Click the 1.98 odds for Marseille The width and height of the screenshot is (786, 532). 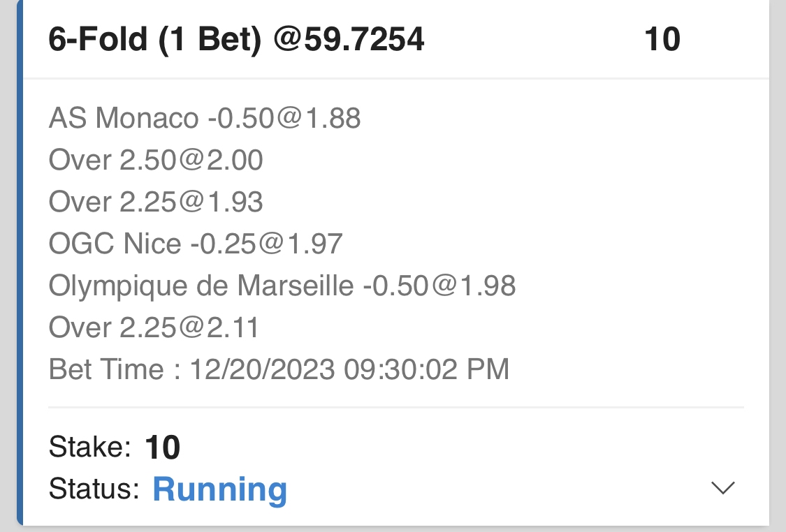click(x=488, y=286)
